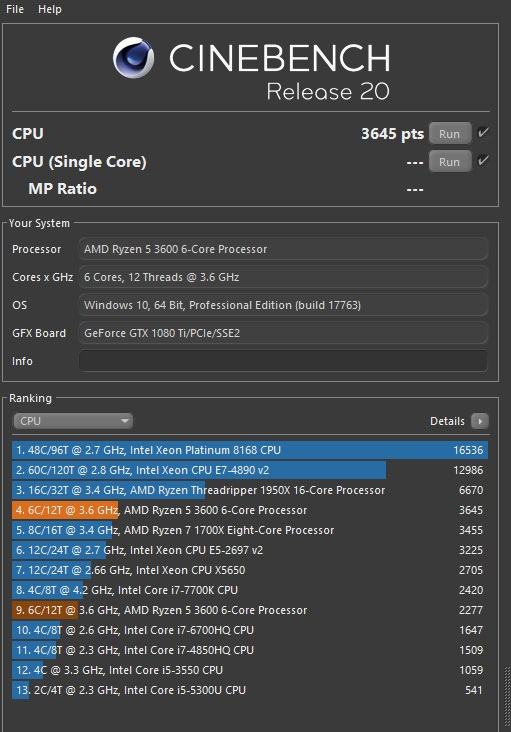Open the CPU ranking dropdown
Image resolution: width=511 pixels, height=732 pixels.
73,421
